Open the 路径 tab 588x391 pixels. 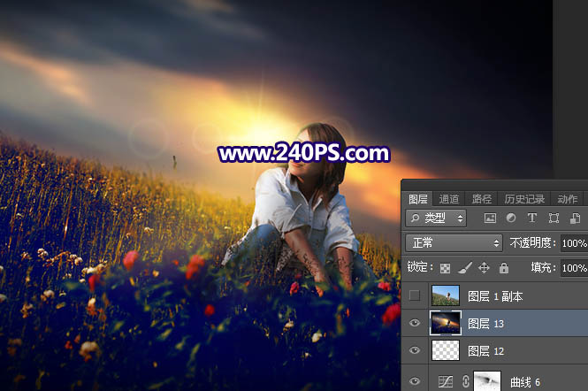pyautogui.click(x=482, y=199)
